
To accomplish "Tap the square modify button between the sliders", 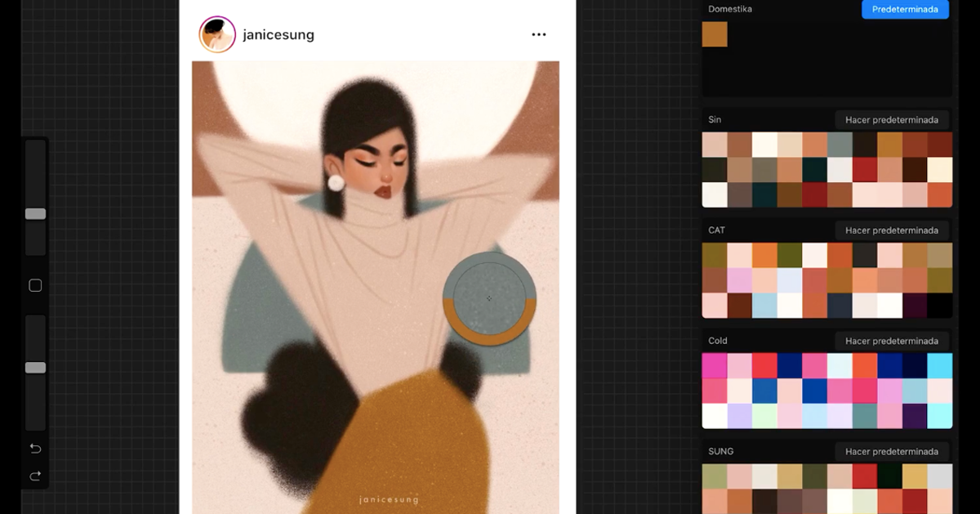I will click(35, 285).
